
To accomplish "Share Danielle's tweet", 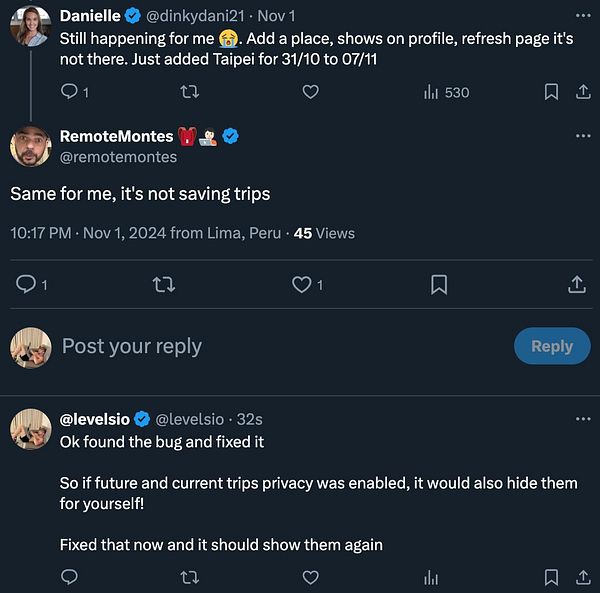I will [x=583, y=92].
